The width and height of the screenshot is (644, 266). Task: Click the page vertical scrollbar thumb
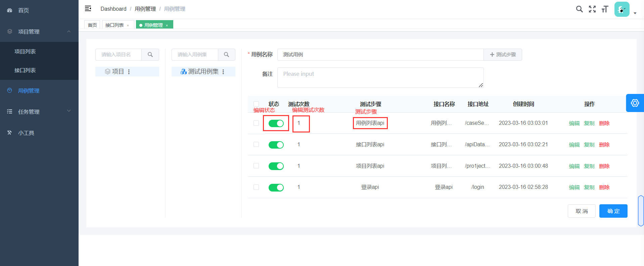641,211
